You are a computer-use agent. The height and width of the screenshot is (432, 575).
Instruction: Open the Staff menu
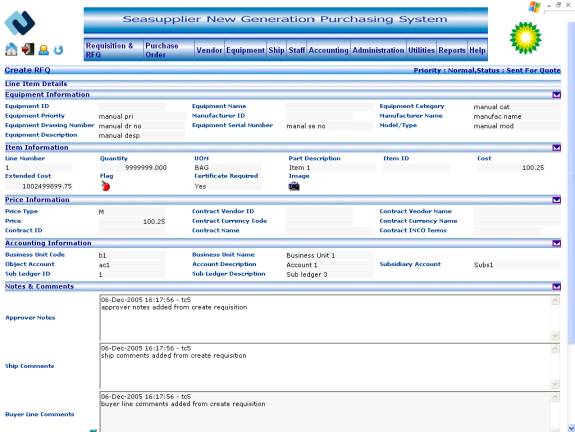click(297, 50)
